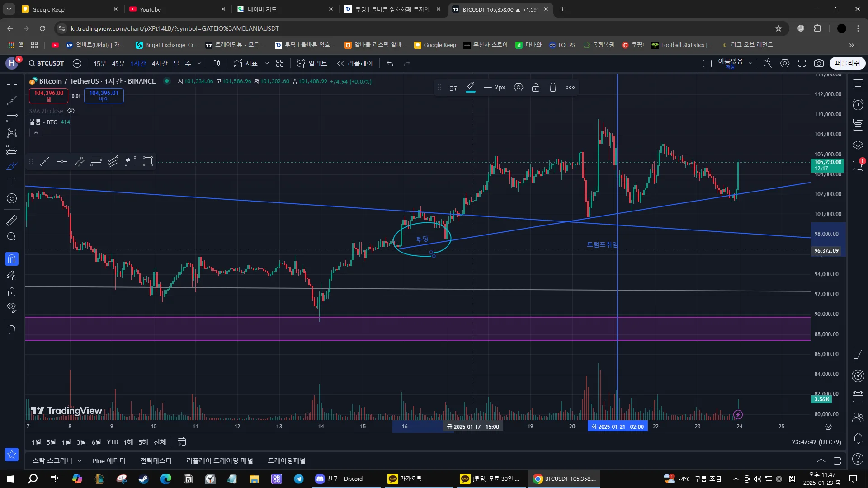Click the trash delete-drawings icon in sidebar

coord(12,330)
